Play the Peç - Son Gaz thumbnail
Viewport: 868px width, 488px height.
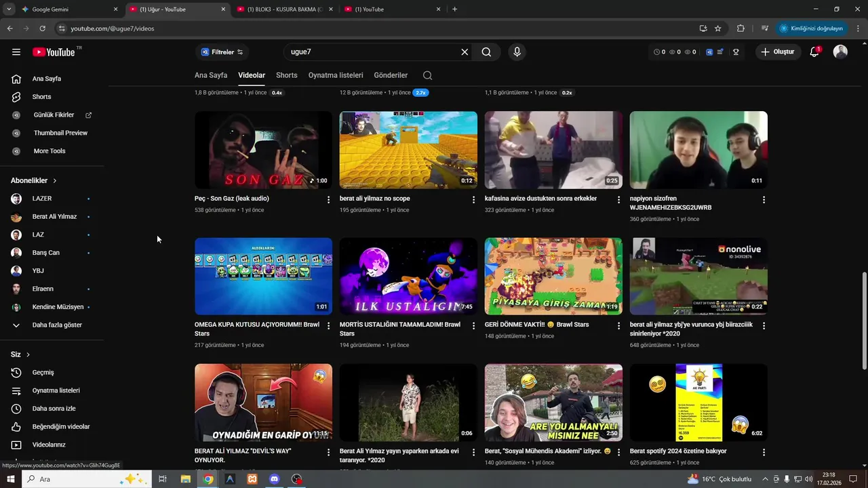point(263,150)
